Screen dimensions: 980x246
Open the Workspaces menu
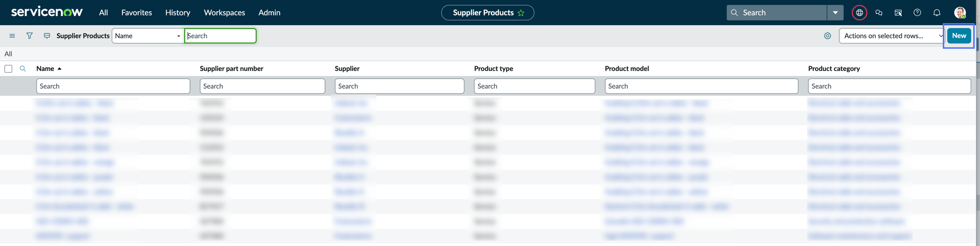[x=224, y=13]
